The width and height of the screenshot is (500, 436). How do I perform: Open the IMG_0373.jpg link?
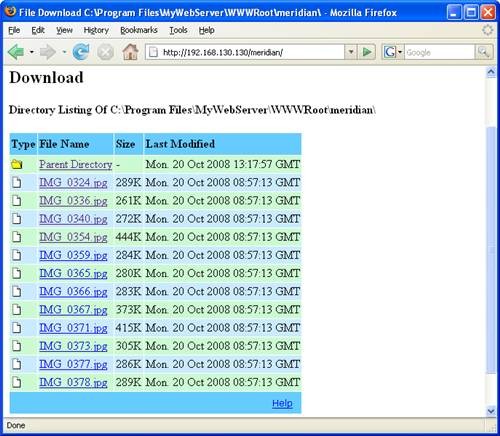pos(73,346)
